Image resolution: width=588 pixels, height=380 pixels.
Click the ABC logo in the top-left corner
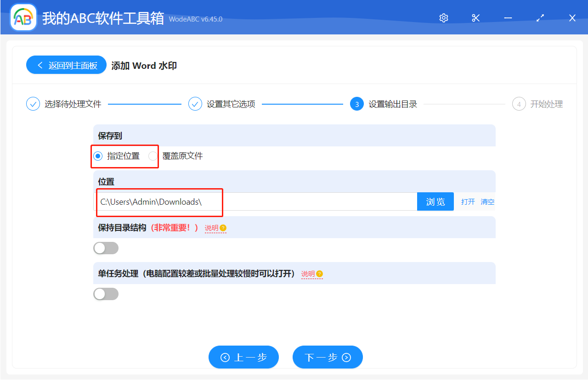click(x=23, y=17)
